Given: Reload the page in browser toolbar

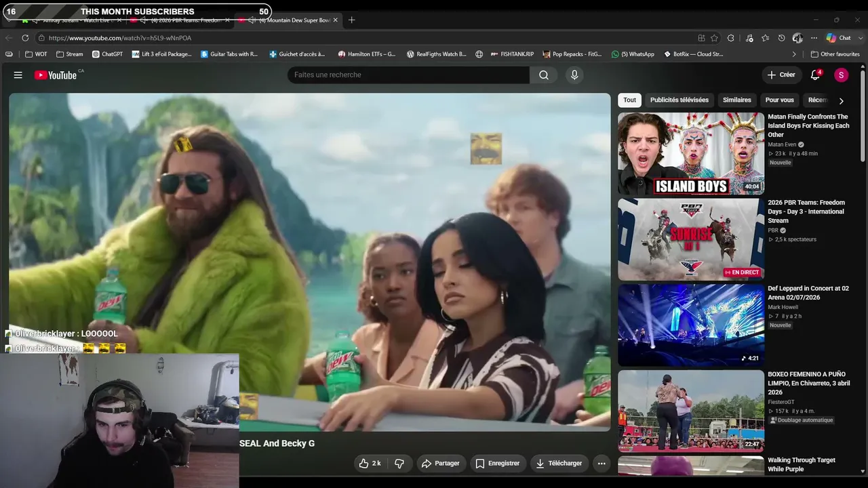Looking at the screenshot, I should point(25,38).
